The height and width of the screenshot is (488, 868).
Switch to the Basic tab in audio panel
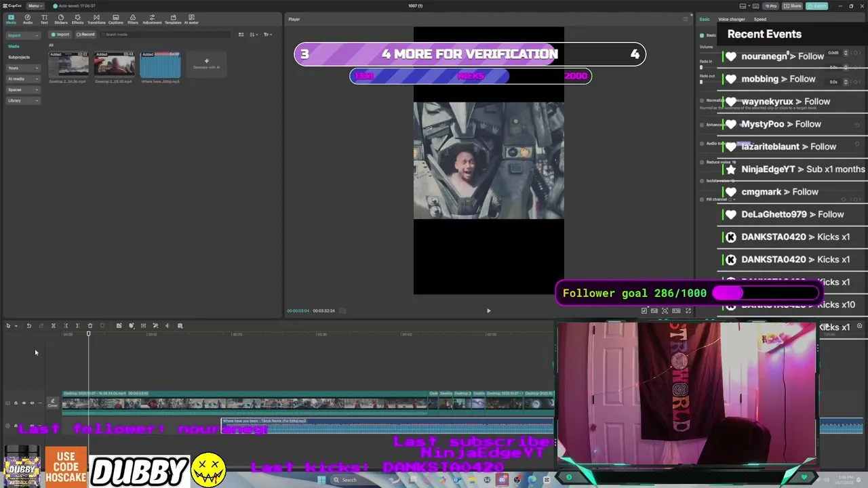(705, 19)
